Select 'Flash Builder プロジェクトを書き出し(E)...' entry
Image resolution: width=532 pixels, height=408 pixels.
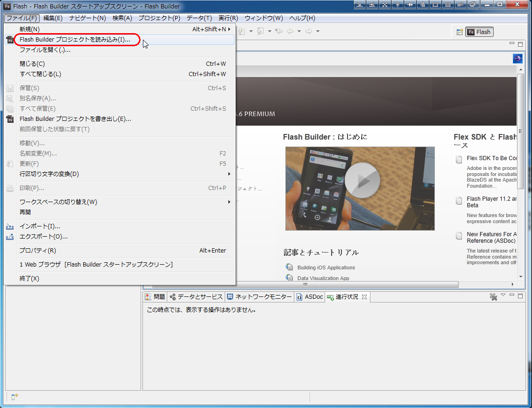[x=120, y=119]
